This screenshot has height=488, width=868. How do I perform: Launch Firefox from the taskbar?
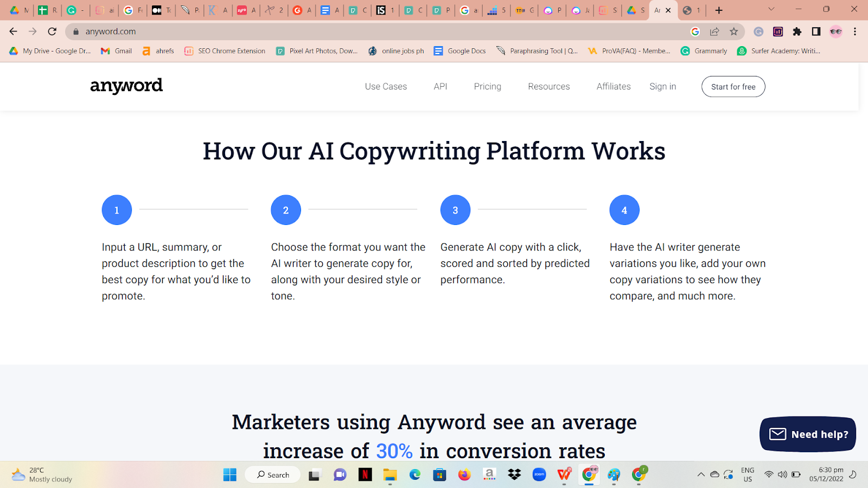tap(464, 475)
